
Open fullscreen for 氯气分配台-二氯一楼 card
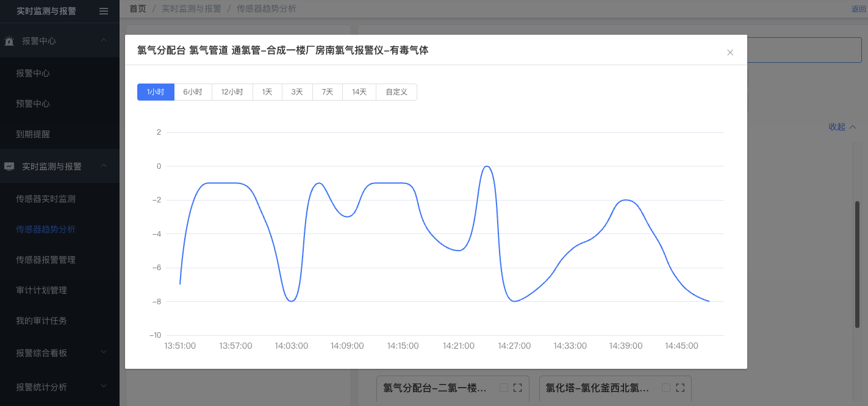pos(518,388)
